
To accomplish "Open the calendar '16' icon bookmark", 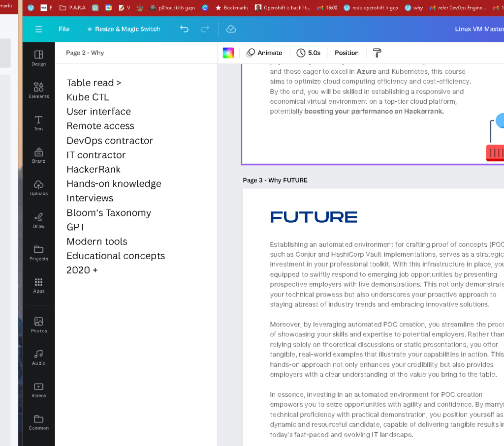I will click(x=109, y=8).
